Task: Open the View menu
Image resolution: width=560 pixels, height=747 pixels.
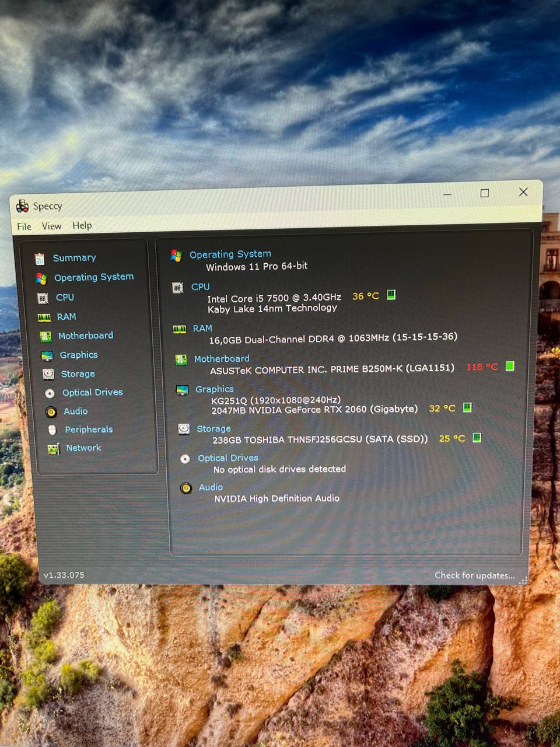Action: click(51, 226)
